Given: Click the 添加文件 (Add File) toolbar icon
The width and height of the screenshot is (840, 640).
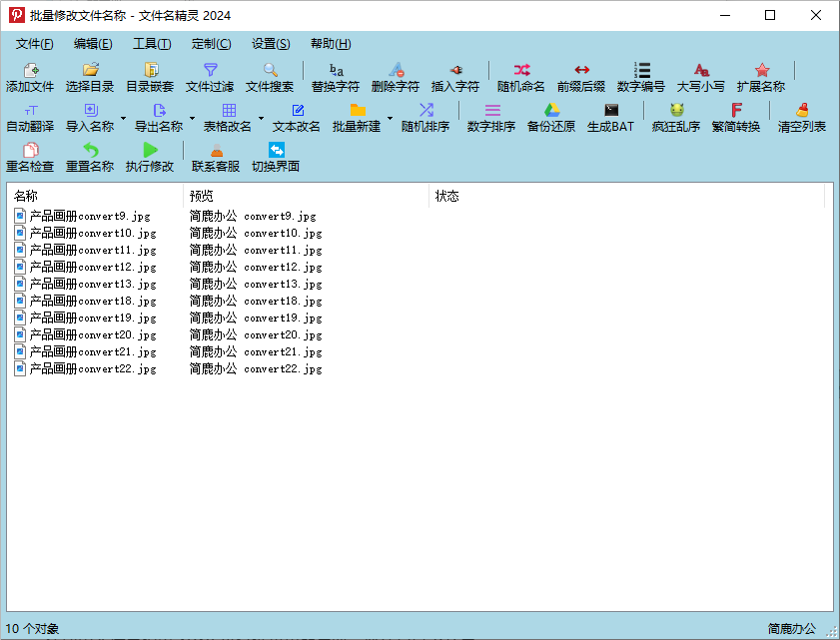Looking at the screenshot, I should [x=30, y=71].
